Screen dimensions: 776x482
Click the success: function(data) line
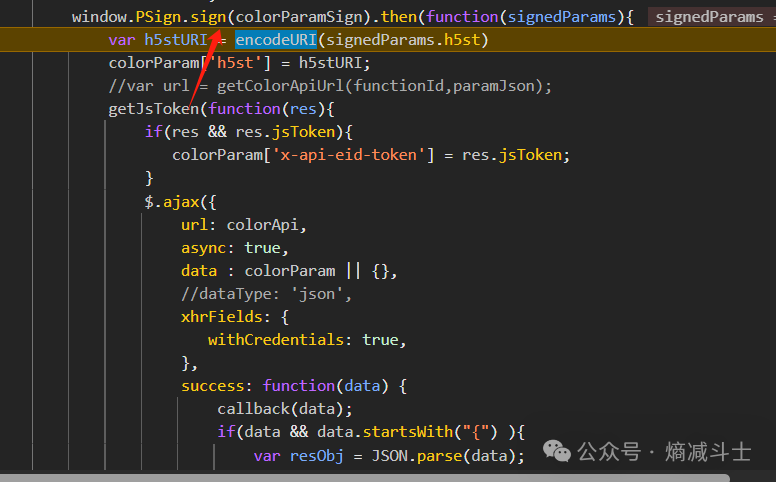(x=293, y=386)
